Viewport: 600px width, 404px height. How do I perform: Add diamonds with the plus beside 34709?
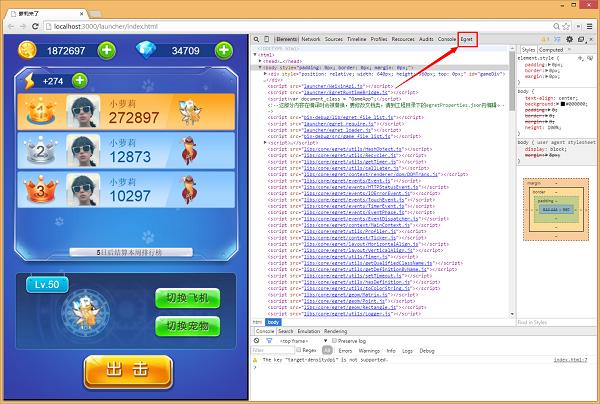(x=224, y=50)
